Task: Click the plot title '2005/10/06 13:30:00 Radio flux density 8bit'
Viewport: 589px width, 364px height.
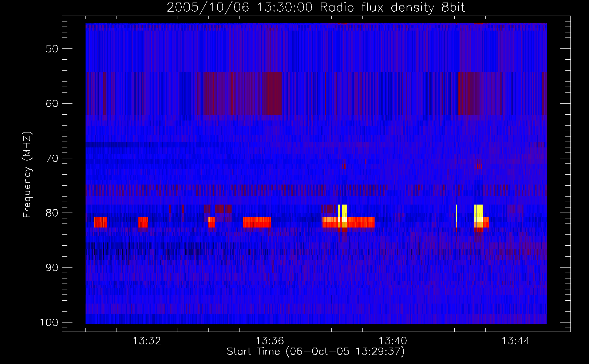Action: tap(316, 7)
